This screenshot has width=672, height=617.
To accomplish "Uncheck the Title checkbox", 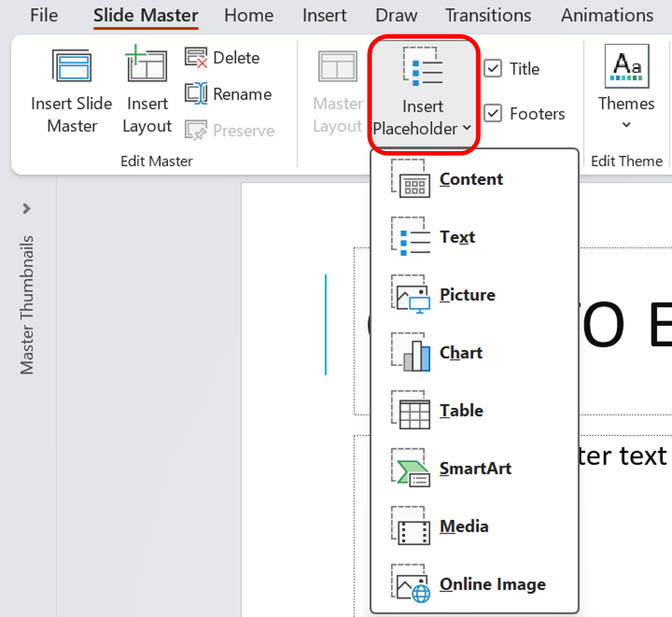I will pyautogui.click(x=493, y=68).
